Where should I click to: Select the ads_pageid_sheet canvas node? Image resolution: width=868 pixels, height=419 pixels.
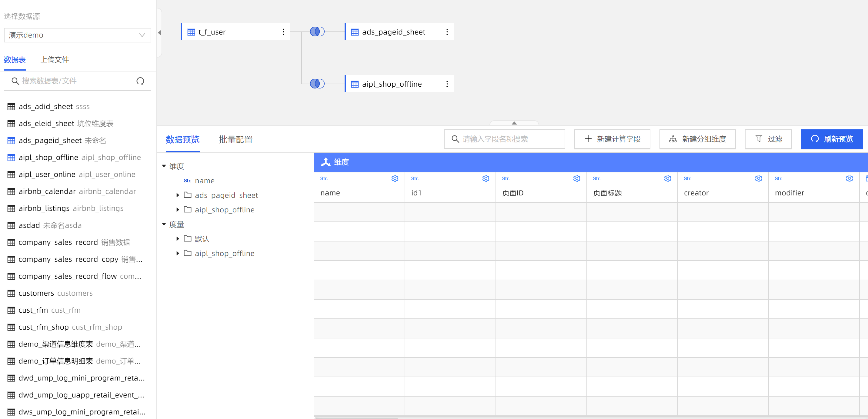399,32
